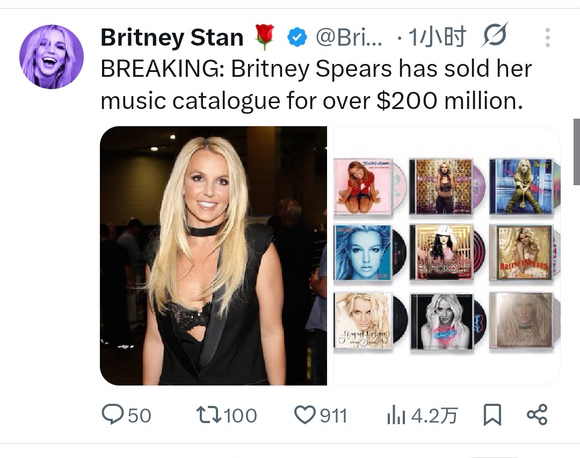The width and height of the screenshot is (580, 458).
Task: Click the 100 retweets count
Action: pyautogui.click(x=240, y=415)
